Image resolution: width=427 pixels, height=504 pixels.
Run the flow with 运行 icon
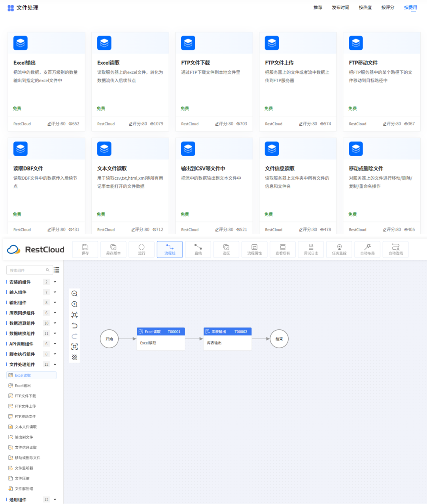pos(142,249)
